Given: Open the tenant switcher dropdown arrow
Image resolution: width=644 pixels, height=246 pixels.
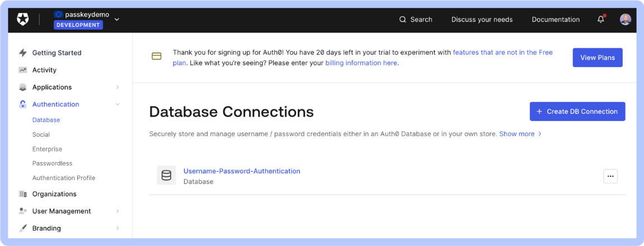Looking at the screenshot, I should 117,20.
